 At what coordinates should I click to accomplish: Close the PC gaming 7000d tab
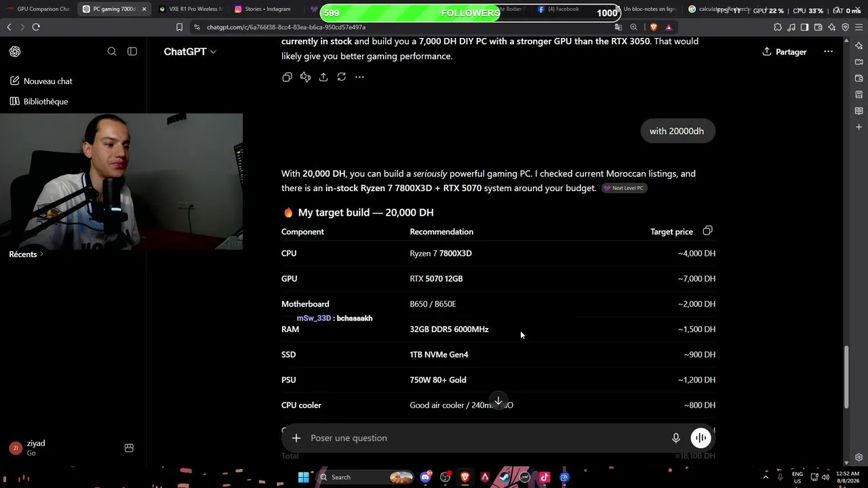pos(144,9)
